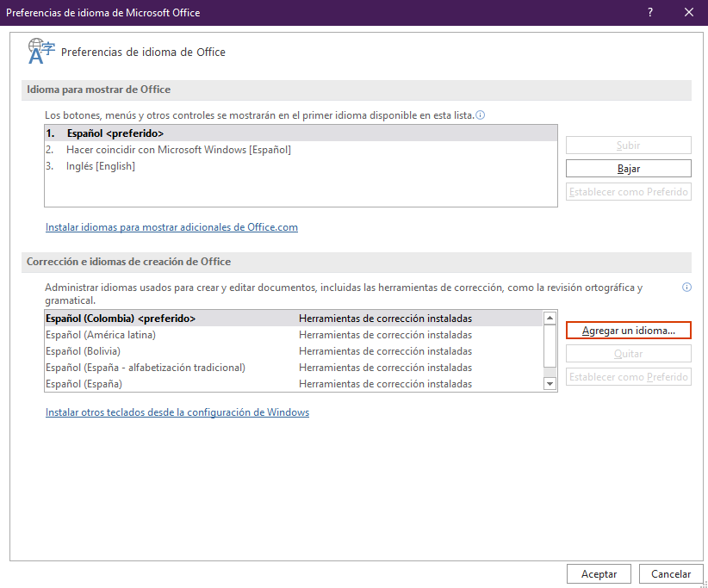This screenshot has width=708, height=588.
Task: Click Aceptar to confirm settings
Action: click(x=599, y=574)
